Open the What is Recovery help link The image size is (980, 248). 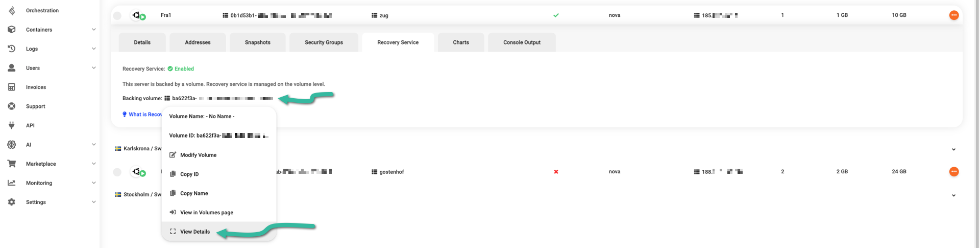(145, 115)
